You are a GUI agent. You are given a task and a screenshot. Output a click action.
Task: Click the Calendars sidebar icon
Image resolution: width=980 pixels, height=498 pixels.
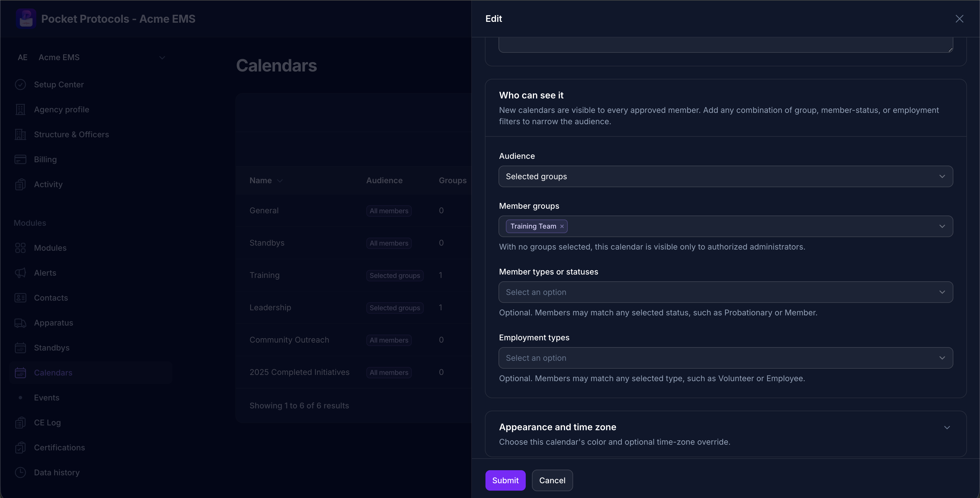tap(20, 373)
